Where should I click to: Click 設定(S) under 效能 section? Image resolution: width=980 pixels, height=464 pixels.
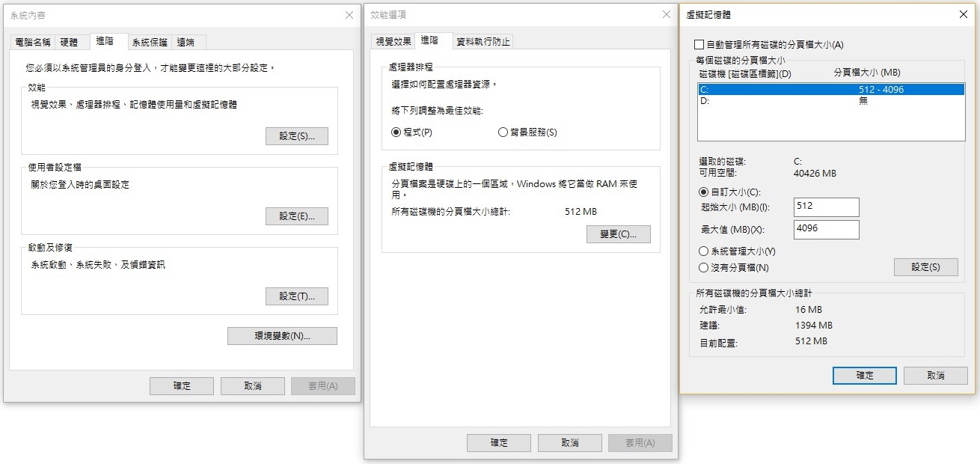click(297, 136)
